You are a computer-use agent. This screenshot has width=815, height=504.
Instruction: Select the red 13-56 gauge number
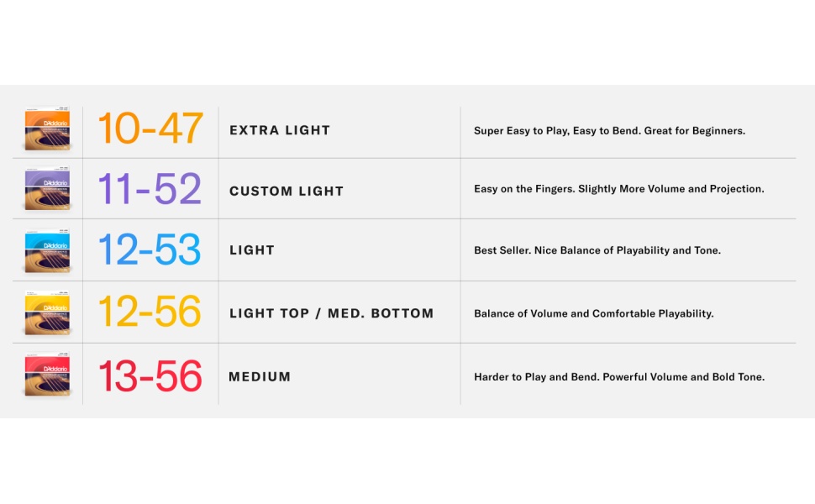(150, 376)
